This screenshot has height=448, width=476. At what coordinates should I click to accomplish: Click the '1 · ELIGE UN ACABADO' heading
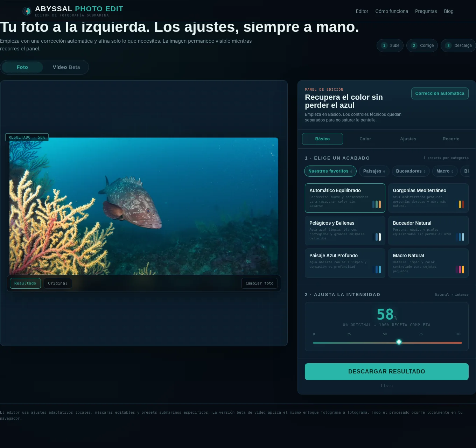(x=337, y=158)
